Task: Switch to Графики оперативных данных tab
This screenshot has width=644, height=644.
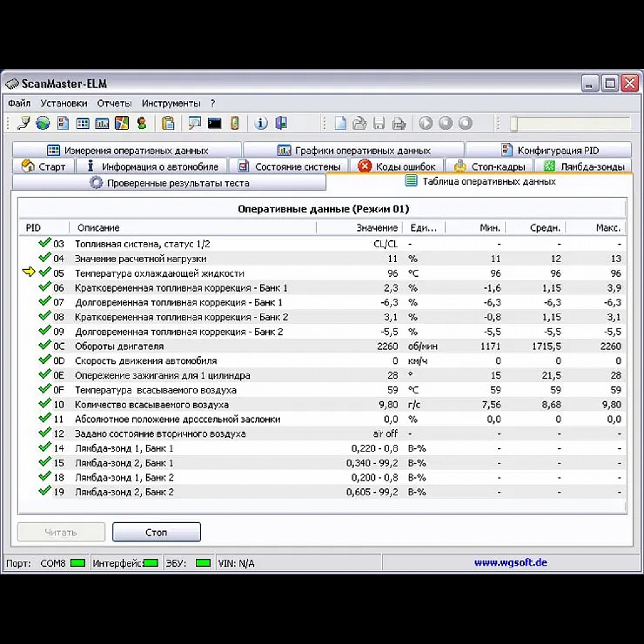Action: pyautogui.click(x=354, y=151)
